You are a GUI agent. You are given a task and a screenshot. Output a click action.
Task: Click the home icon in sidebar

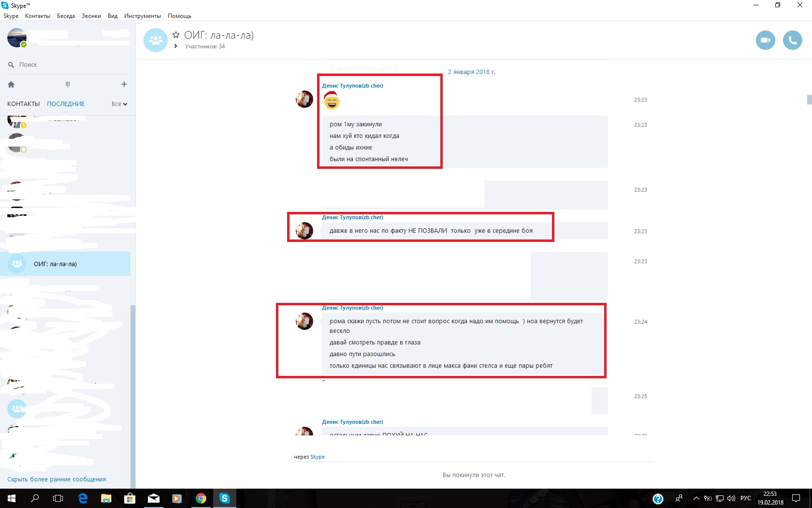(11, 84)
